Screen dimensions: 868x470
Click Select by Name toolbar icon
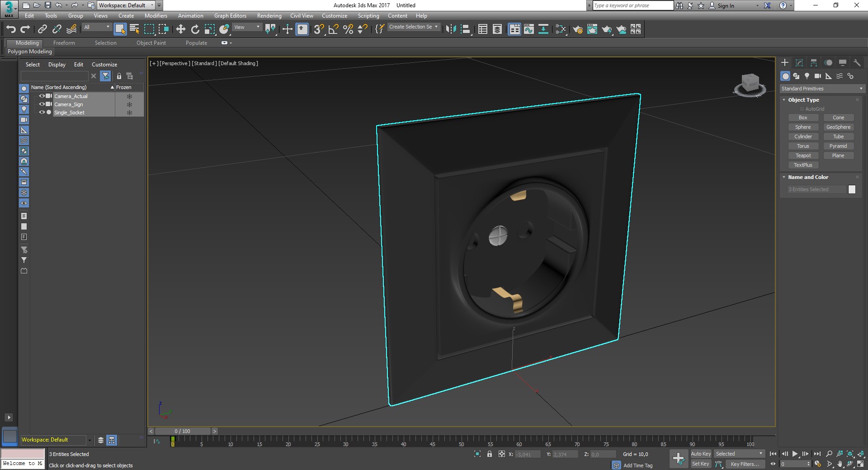tap(134, 29)
